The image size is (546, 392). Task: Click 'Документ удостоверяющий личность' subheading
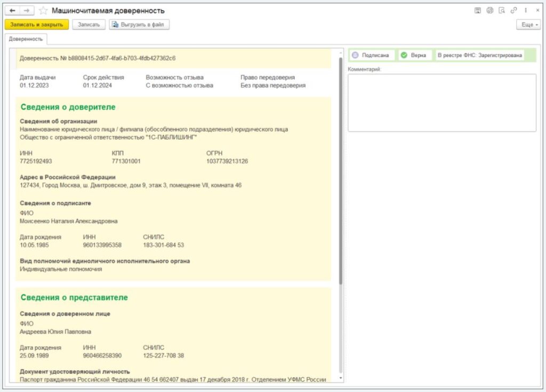75,372
